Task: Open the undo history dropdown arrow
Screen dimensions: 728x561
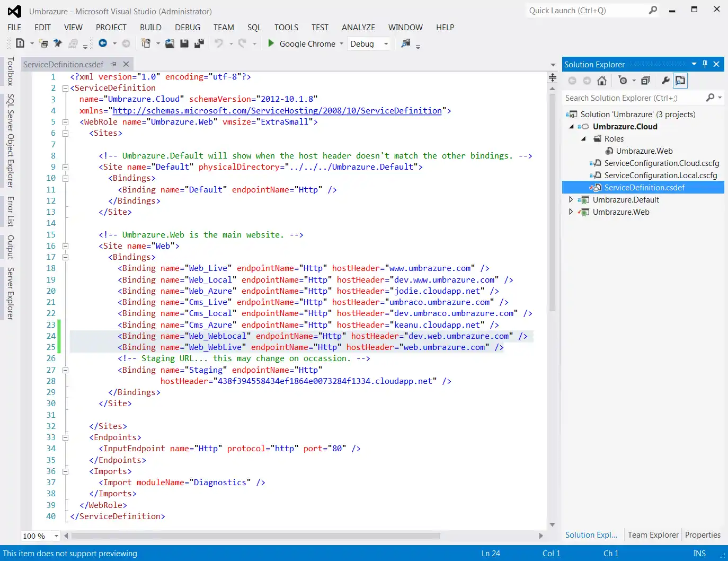Action: tap(231, 44)
